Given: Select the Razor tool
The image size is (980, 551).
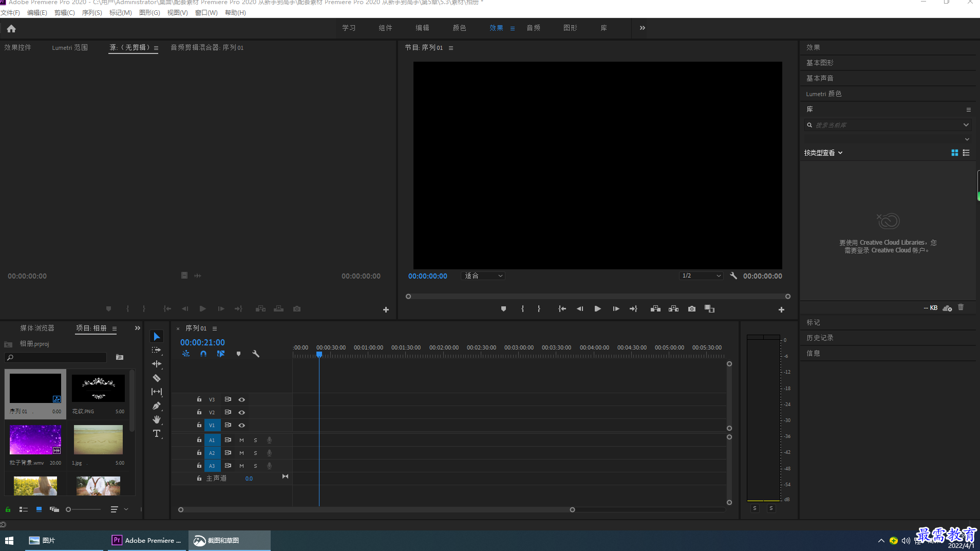Looking at the screenshot, I should pyautogui.click(x=157, y=378).
